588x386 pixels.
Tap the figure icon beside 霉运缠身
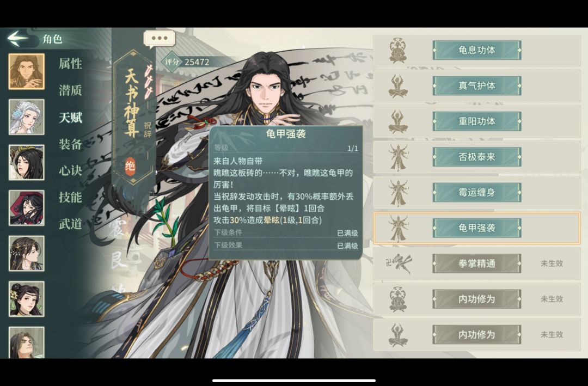[x=398, y=193]
